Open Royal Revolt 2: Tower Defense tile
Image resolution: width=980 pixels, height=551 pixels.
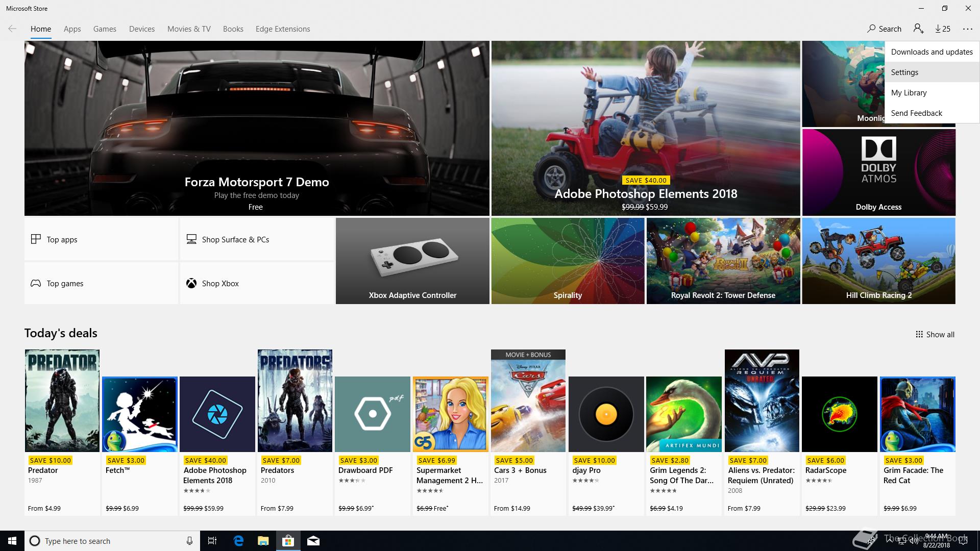click(723, 261)
